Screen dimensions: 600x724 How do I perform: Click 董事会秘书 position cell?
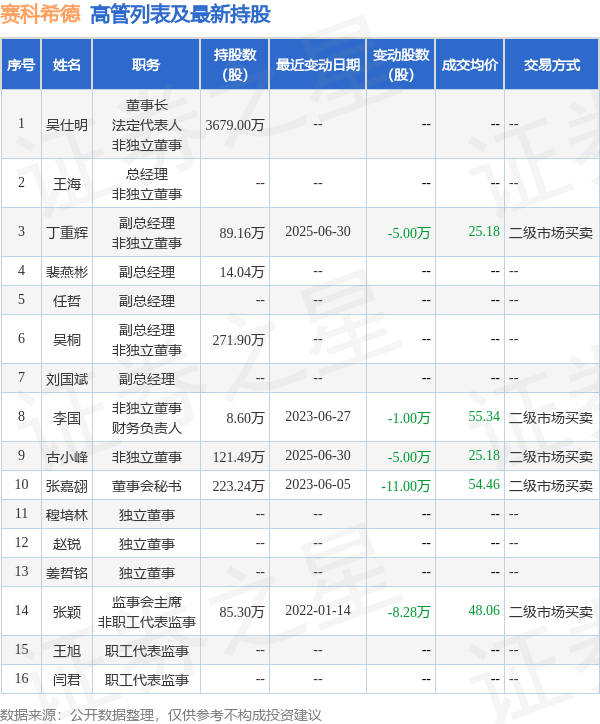146,486
